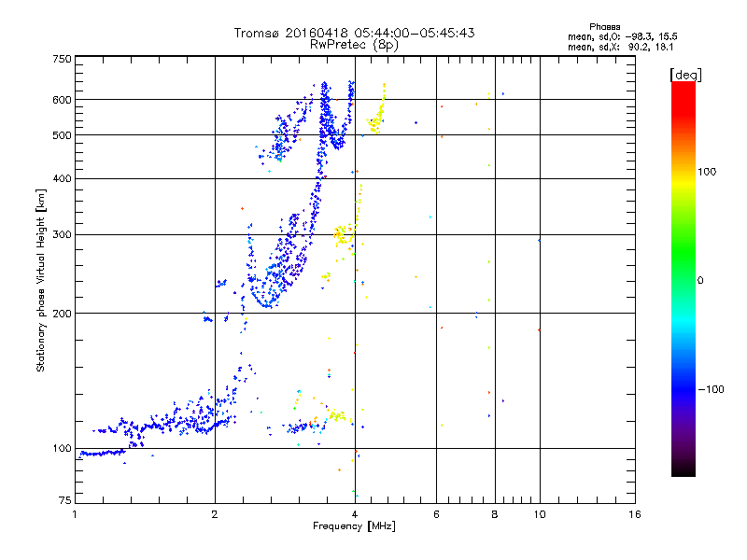Click the flat blue E-layer trace near 100 km
Image resolution: width=747 pixels, height=560 pixels.
tap(103, 453)
